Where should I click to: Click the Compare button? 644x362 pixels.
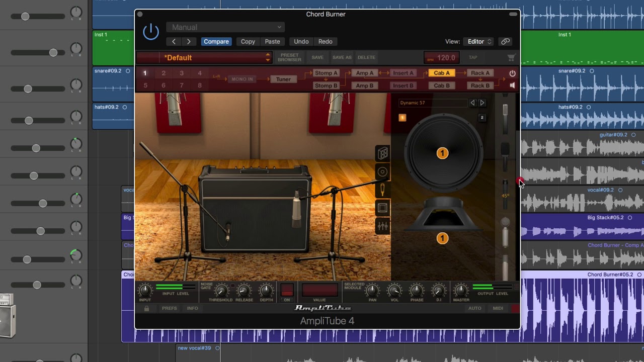click(216, 42)
